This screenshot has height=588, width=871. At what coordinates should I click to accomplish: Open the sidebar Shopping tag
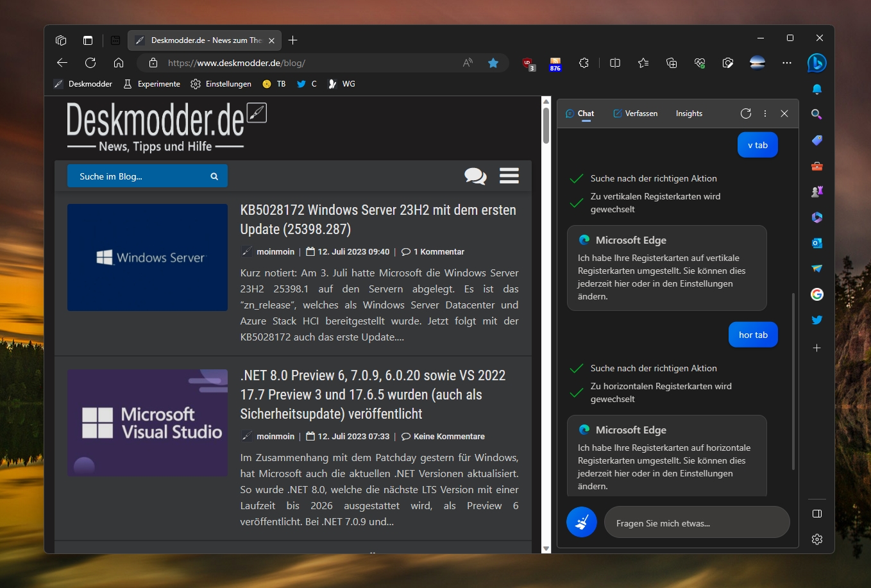click(x=816, y=140)
